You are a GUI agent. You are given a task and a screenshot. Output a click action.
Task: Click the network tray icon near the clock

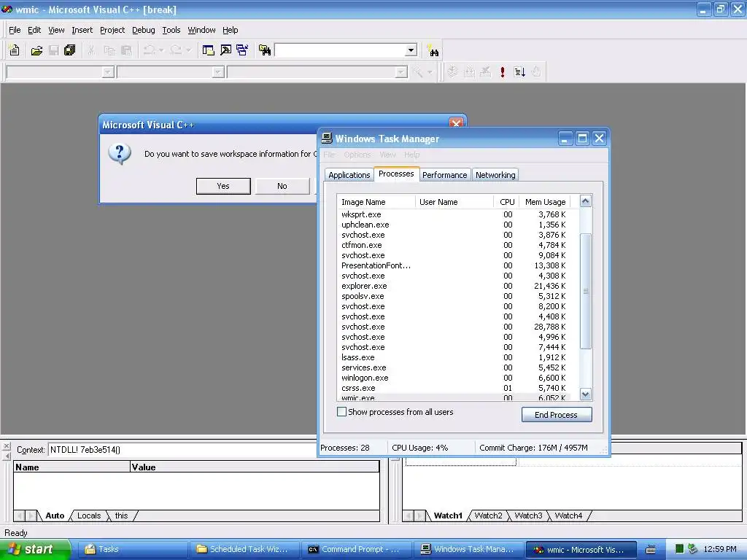click(692, 549)
